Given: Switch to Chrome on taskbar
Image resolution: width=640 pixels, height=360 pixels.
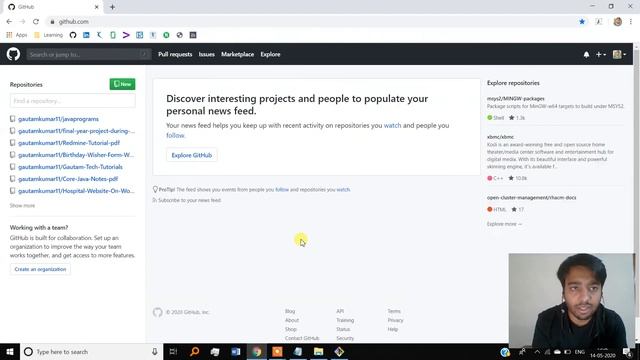Looking at the screenshot, I should (257, 351).
